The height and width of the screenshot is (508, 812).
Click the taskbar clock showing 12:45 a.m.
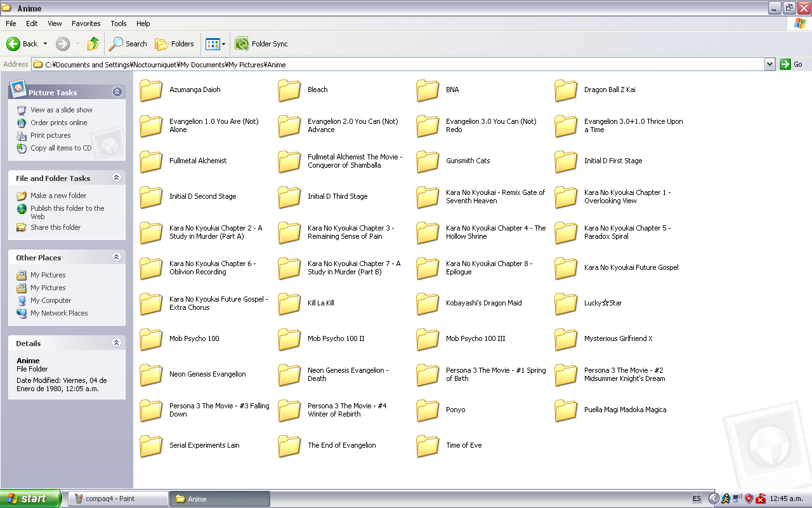pyautogui.click(x=786, y=498)
